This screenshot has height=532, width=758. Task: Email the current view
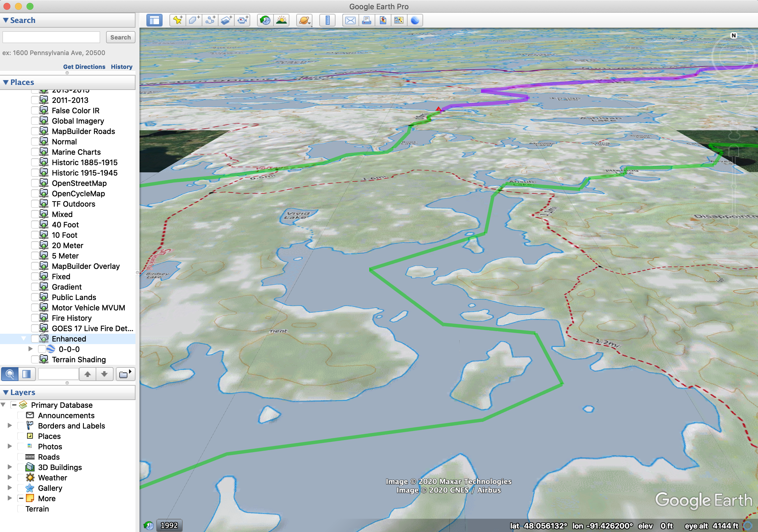tap(350, 20)
